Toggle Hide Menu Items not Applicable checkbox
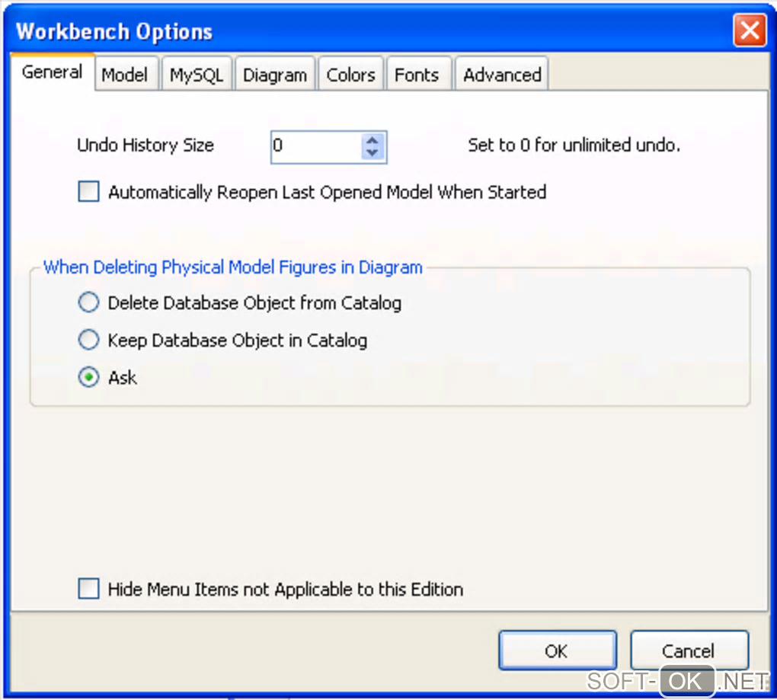The image size is (777, 700). pyautogui.click(x=89, y=589)
